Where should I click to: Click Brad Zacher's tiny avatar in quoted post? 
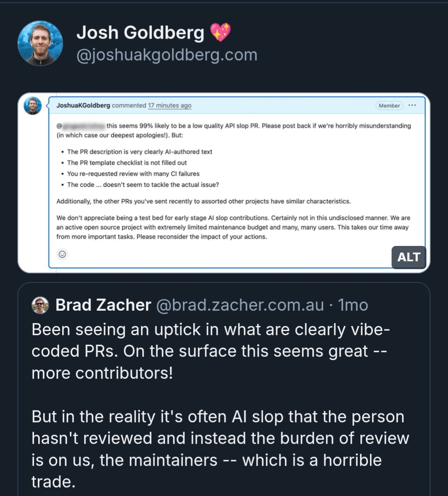[39, 304]
